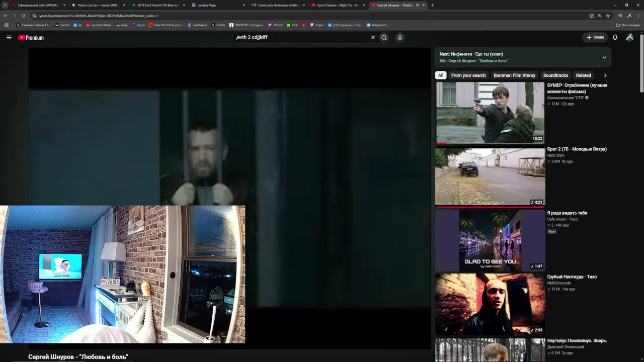Open the telegramm bookmark
The image size is (644, 362).
376,25
